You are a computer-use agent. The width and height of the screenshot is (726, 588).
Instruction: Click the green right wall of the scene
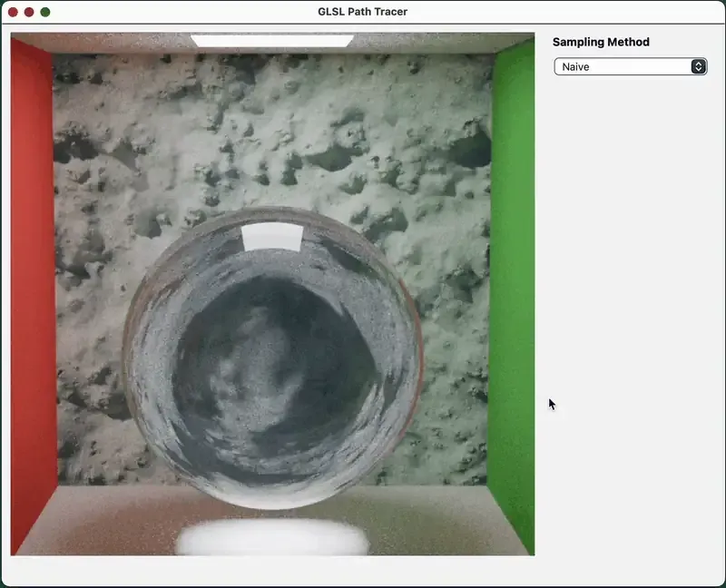pos(513,290)
